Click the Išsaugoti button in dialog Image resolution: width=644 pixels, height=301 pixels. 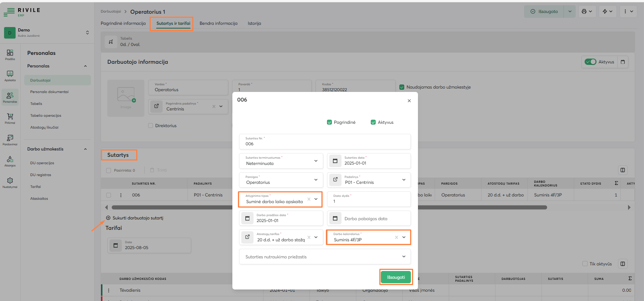396,277
